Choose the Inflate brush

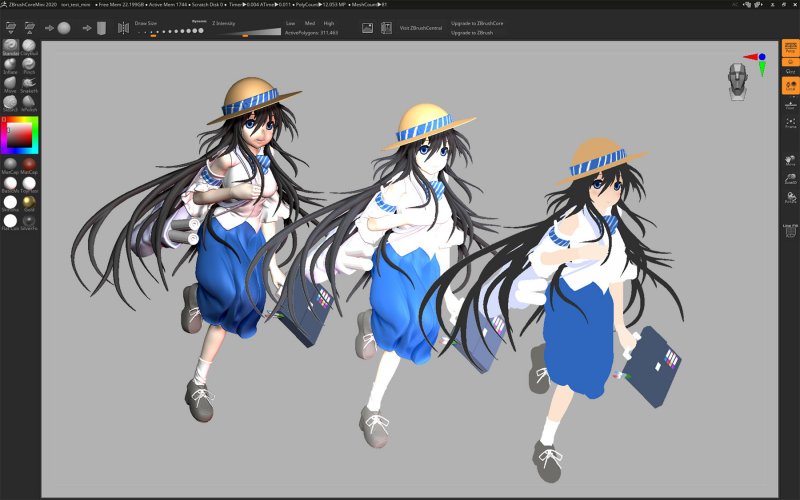pyautogui.click(x=11, y=65)
